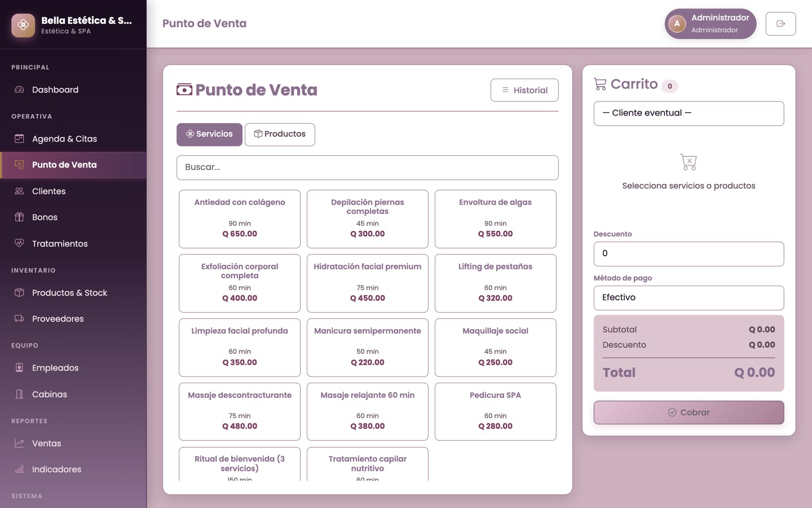
Task: Open the Método de pago dropdown
Action: click(689, 298)
